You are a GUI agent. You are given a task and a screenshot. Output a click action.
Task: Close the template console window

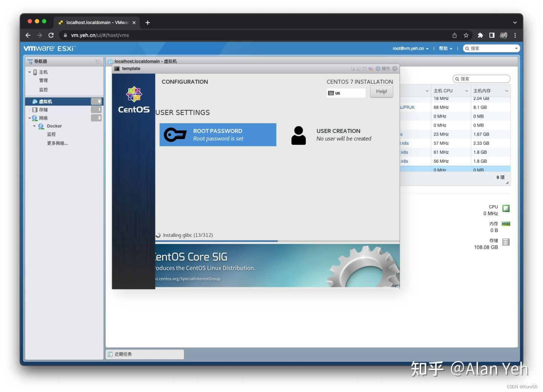click(x=395, y=69)
